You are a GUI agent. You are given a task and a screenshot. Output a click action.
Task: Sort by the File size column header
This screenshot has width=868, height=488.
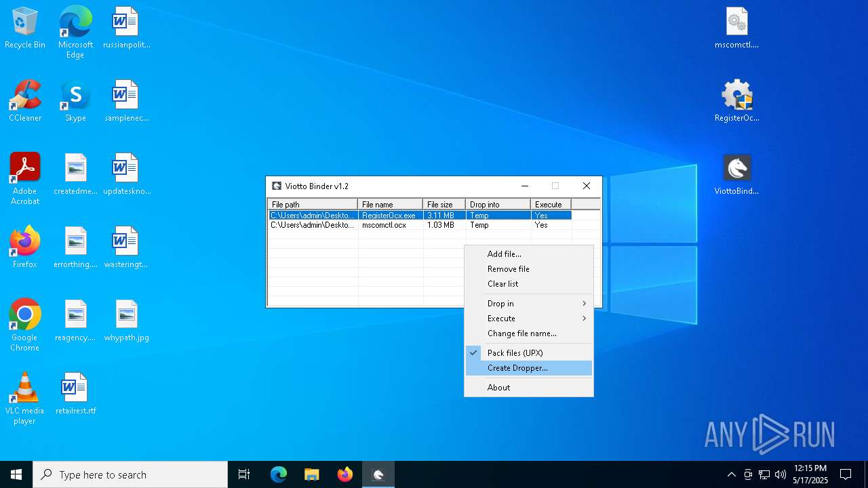[444, 204]
